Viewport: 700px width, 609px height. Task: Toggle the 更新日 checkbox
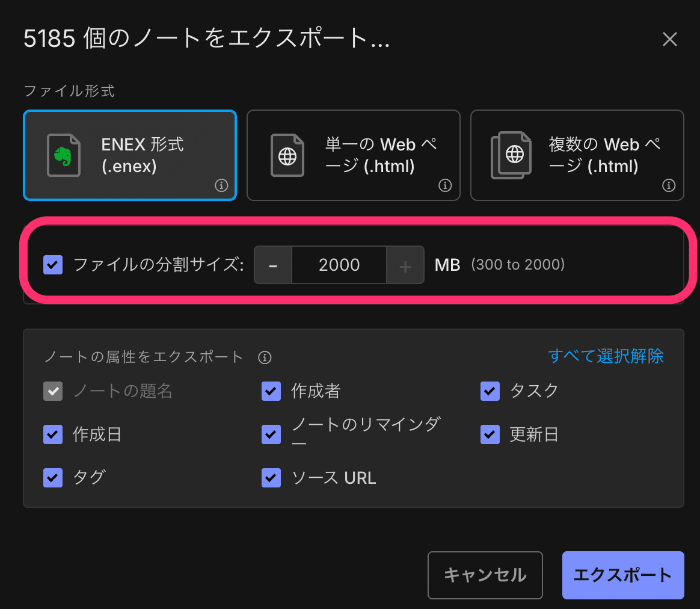pyautogui.click(x=490, y=434)
